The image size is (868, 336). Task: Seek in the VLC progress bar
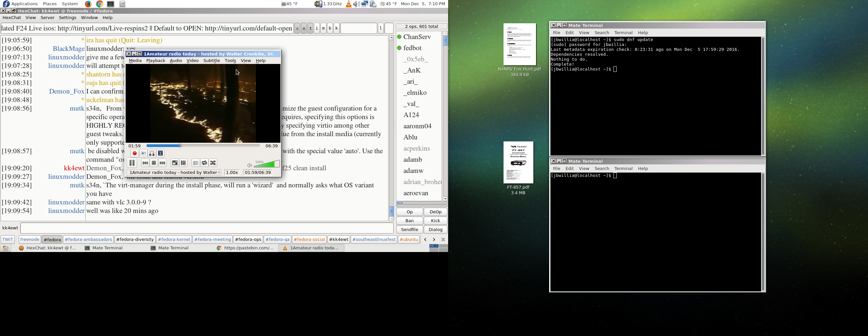pyautogui.click(x=203, y=146)
